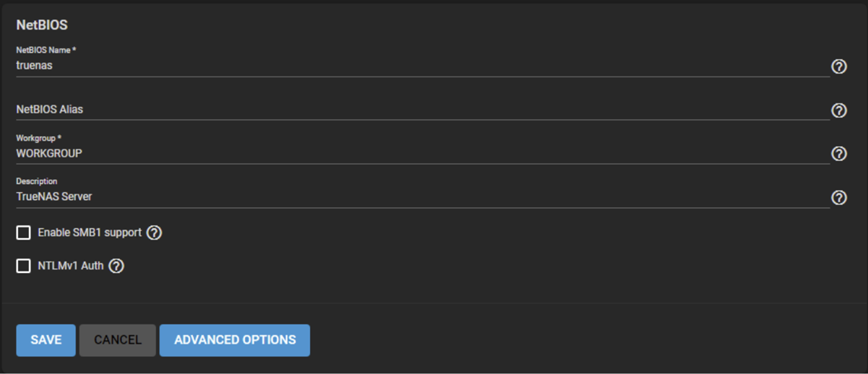This screenshot has height=374, width=868.
Task: Cancel the configuration changes
Action: pos(117,340)
